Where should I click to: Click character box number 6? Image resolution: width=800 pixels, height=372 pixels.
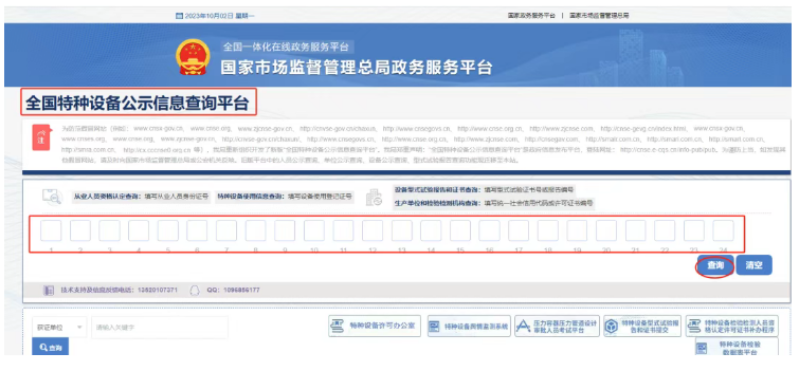click(197, 231)
